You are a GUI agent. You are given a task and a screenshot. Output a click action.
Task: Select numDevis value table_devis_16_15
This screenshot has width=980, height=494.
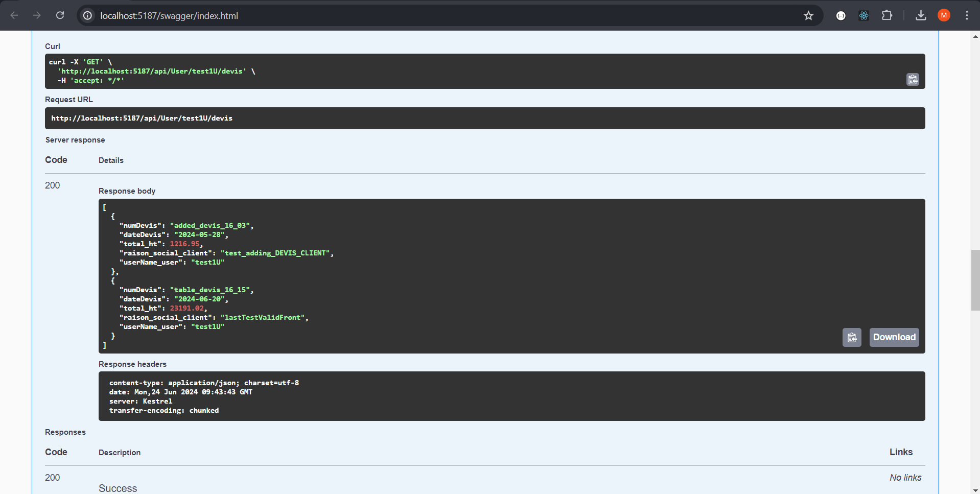click(210, 290)
